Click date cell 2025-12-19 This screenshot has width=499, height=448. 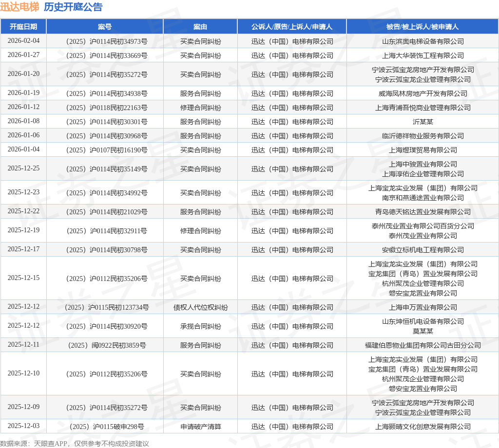pos(23,230)
